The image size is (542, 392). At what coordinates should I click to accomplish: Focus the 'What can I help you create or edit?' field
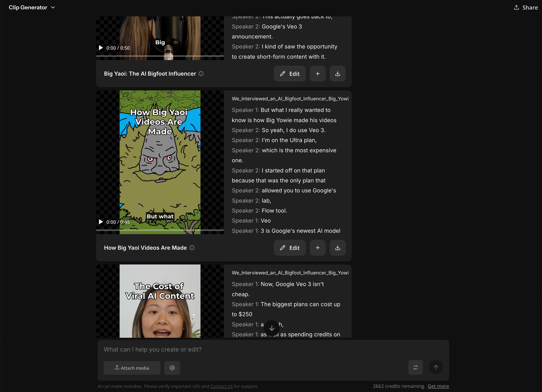point(273,349)
